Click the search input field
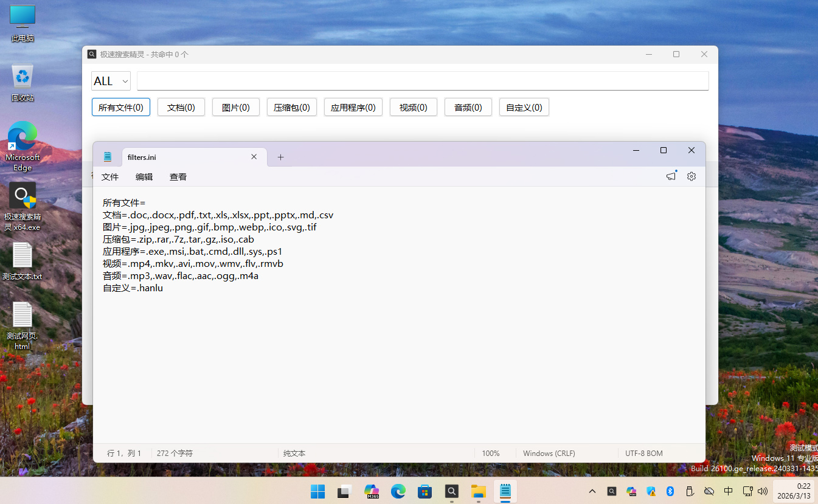The width and height of the screenshot is (818, 504). click(x=422, y=81)
